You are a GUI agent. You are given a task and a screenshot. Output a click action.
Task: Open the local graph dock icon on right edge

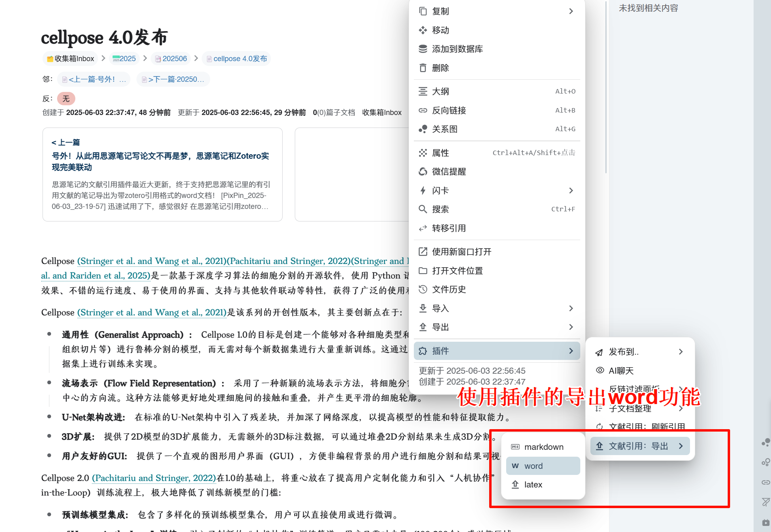point(765,462)
